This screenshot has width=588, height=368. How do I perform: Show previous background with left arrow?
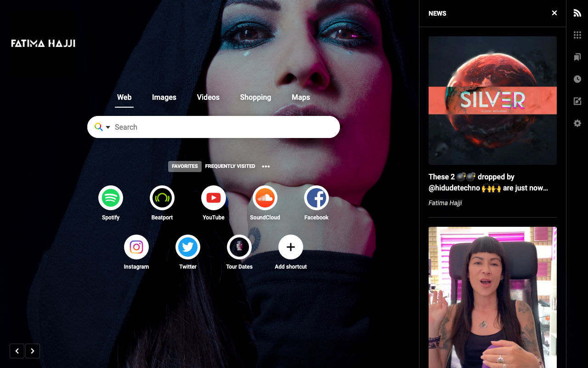pyautogui.click(x=17, y=351)
